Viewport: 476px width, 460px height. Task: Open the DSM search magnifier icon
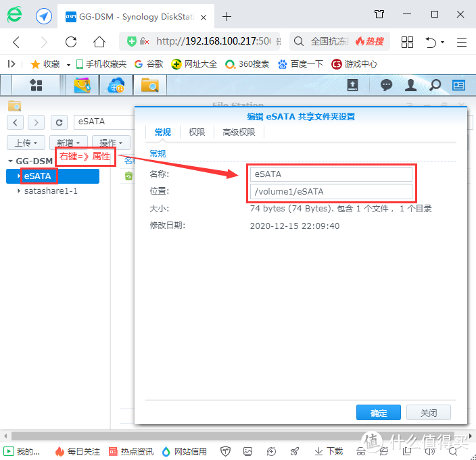(435, 85)
